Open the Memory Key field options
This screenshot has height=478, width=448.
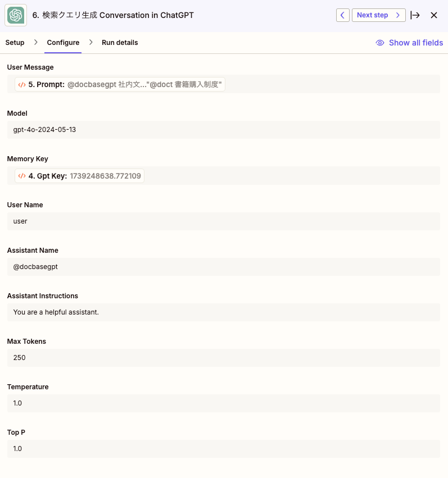[x=224, y=175]
